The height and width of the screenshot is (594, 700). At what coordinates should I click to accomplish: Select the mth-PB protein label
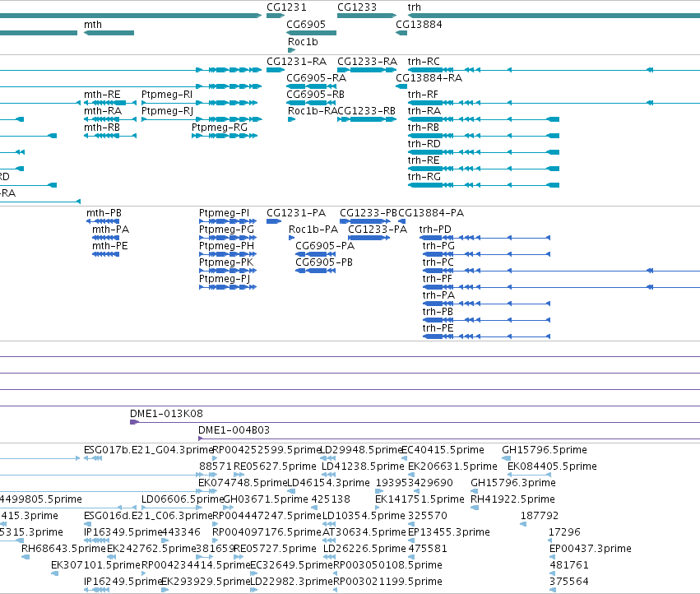(x=104, y=213)
